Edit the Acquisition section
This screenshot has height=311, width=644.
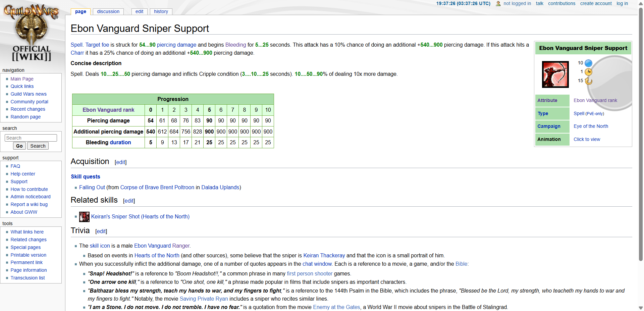(x=121, y=162)
